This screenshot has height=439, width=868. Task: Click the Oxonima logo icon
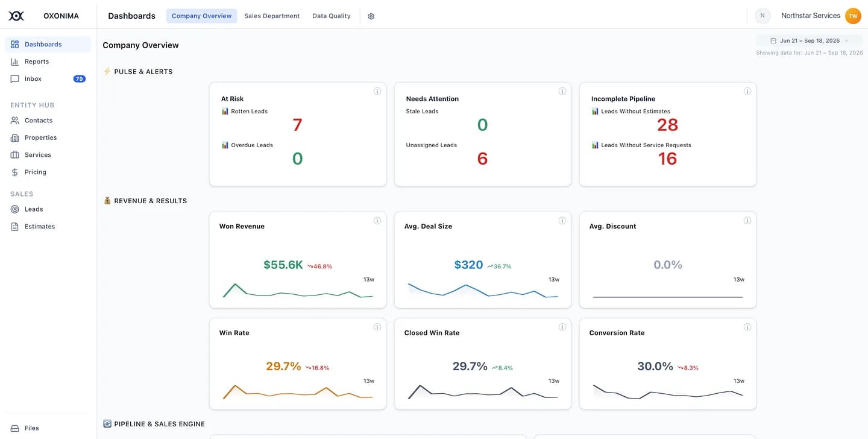click(16, 16)
